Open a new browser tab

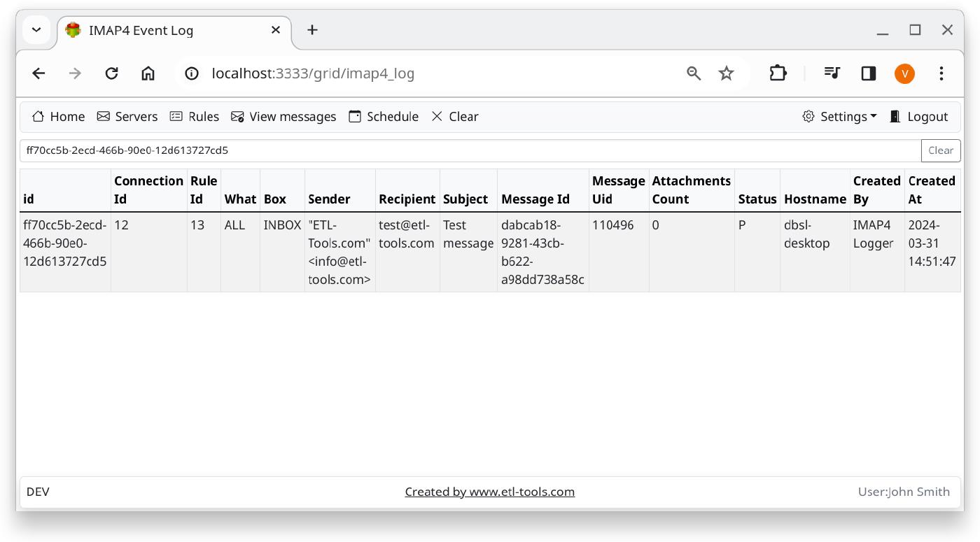312,30
